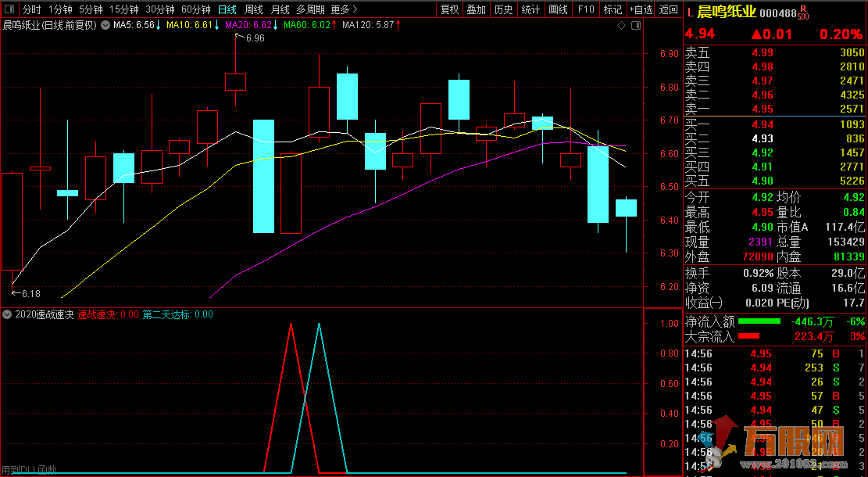Select the 卖一 order row at 4.95

pyautogui.click(x=774, y=109)
